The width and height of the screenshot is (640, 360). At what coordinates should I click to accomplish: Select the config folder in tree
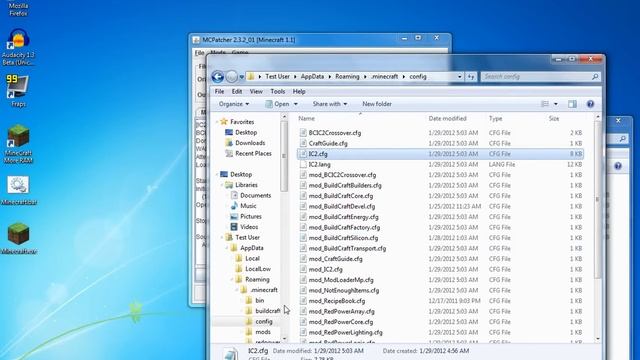pyautogui.click(x=264, y=322)
